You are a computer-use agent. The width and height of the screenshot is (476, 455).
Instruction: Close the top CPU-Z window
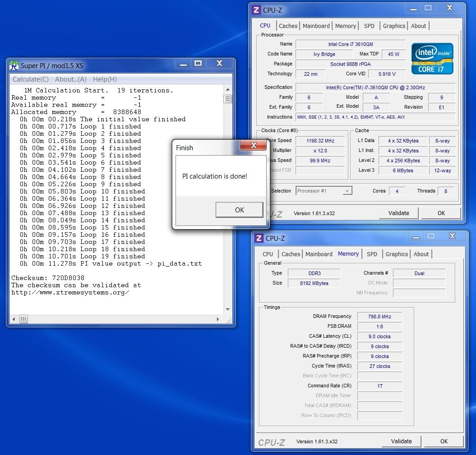click(x=449, y=8)
